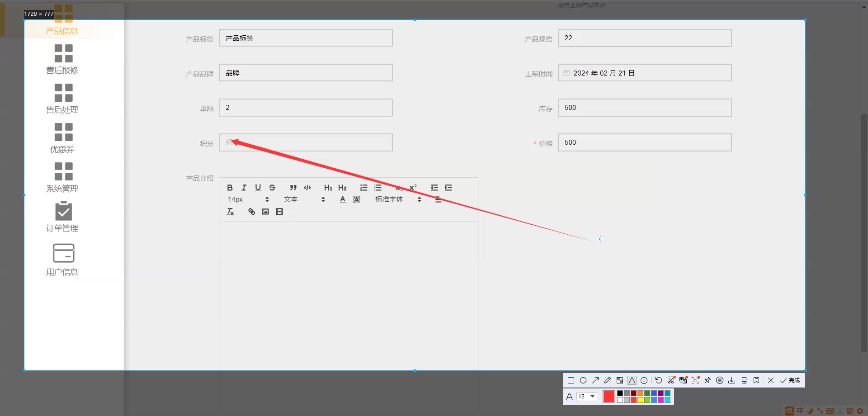Toggle bold formatting in the editor
This screenshot has height=416, width=868.
[x=230, y=188]
